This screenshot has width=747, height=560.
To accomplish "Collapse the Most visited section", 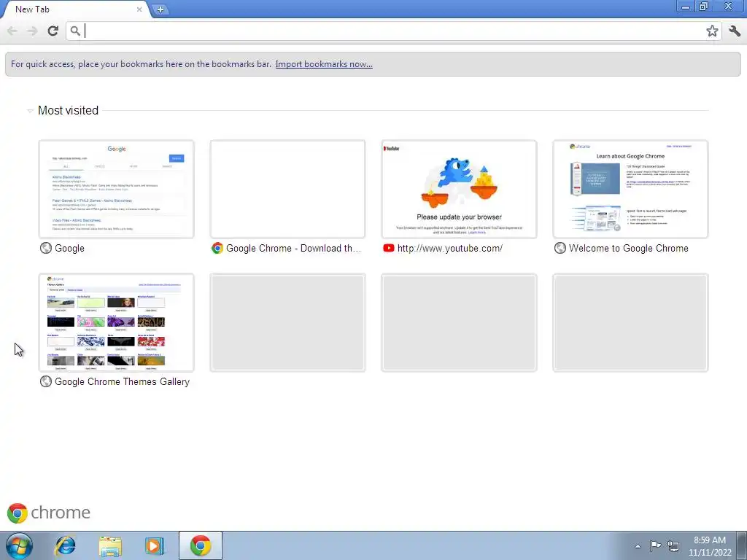I will pyautogui.click(x=30, y=111).
